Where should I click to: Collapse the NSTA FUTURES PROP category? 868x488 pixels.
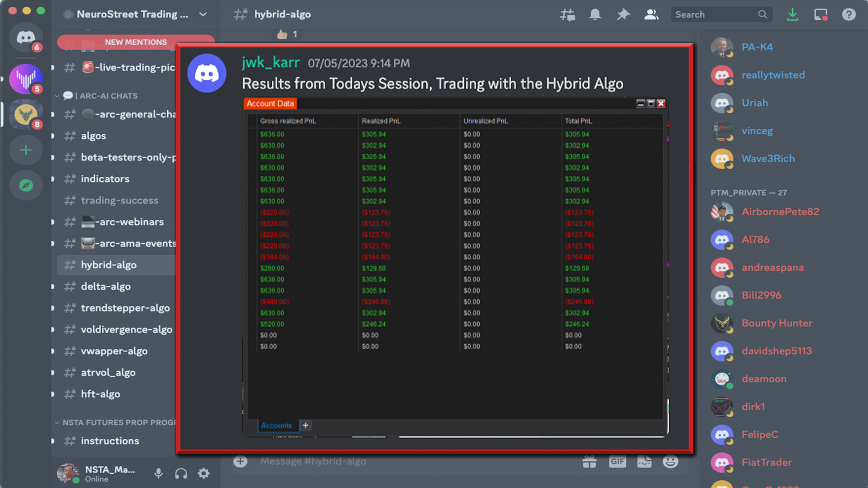tap(57, 422)
